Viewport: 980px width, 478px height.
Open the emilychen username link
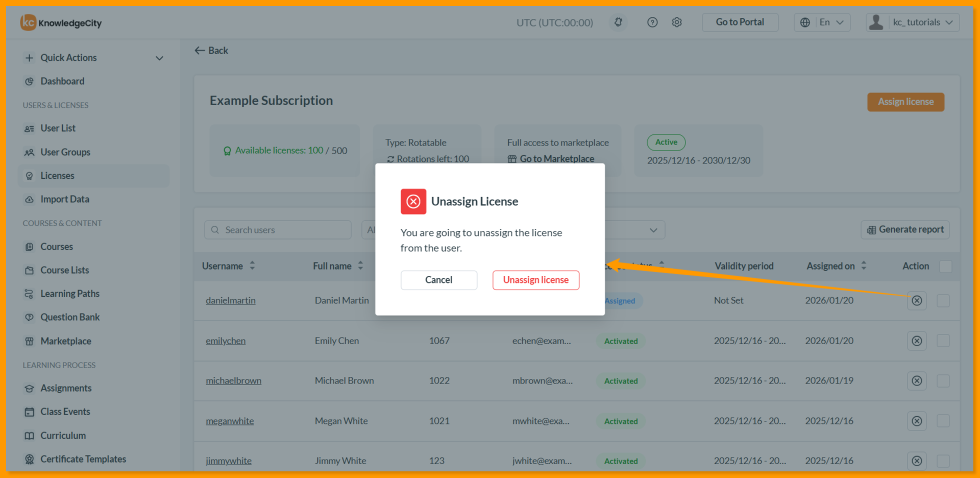click(x=226, y=341)
